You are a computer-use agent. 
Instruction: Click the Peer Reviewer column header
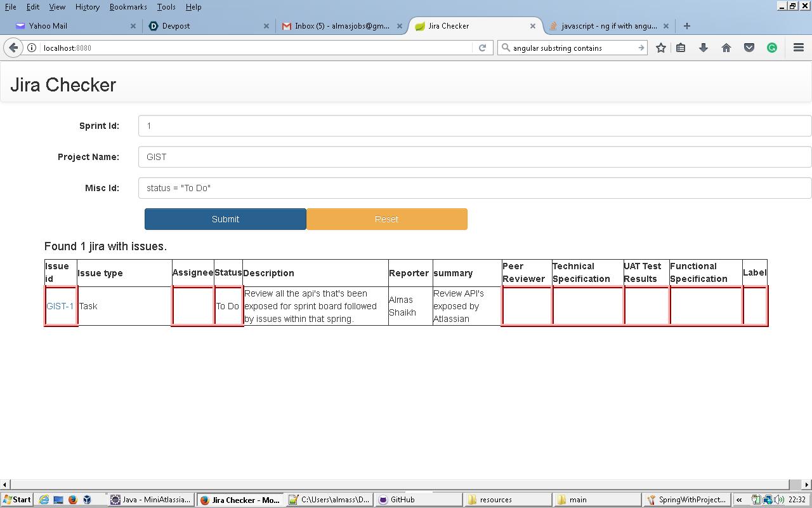coord(527,272)
